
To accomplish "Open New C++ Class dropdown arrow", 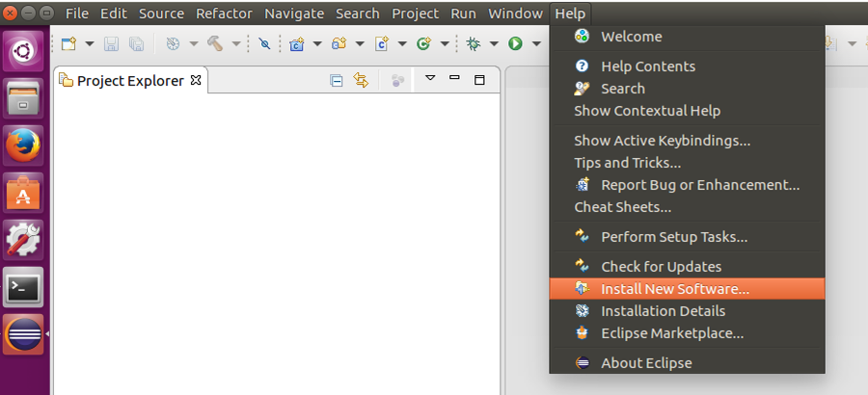I will [x=445, y=43].
